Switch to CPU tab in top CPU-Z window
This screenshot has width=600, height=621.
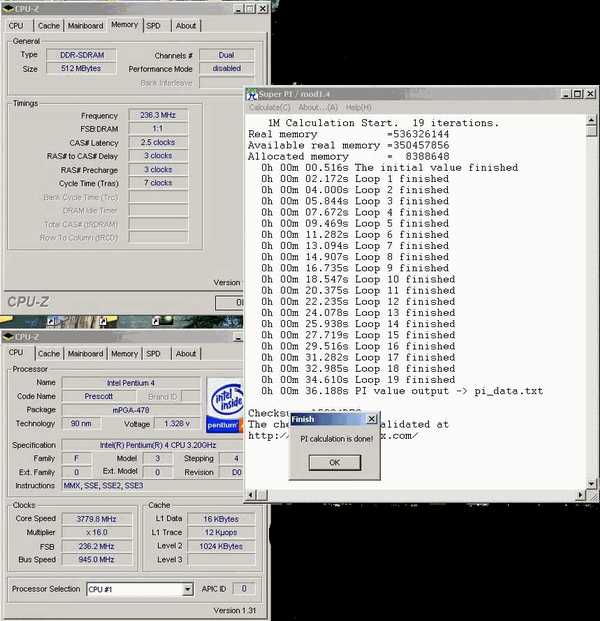(x=16, y=26)
